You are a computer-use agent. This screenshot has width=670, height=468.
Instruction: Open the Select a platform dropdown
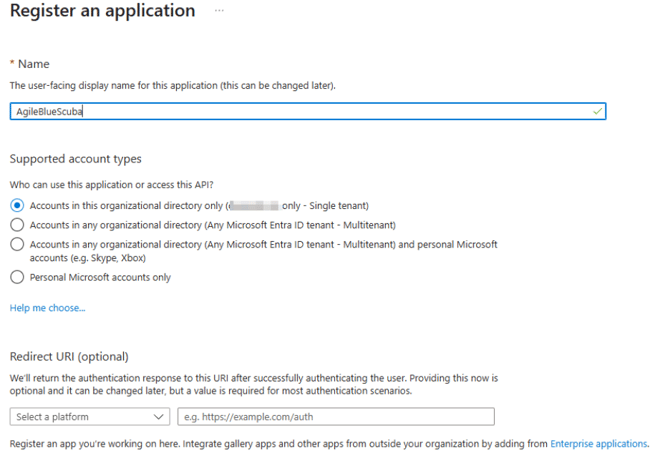tap(89, 417)
